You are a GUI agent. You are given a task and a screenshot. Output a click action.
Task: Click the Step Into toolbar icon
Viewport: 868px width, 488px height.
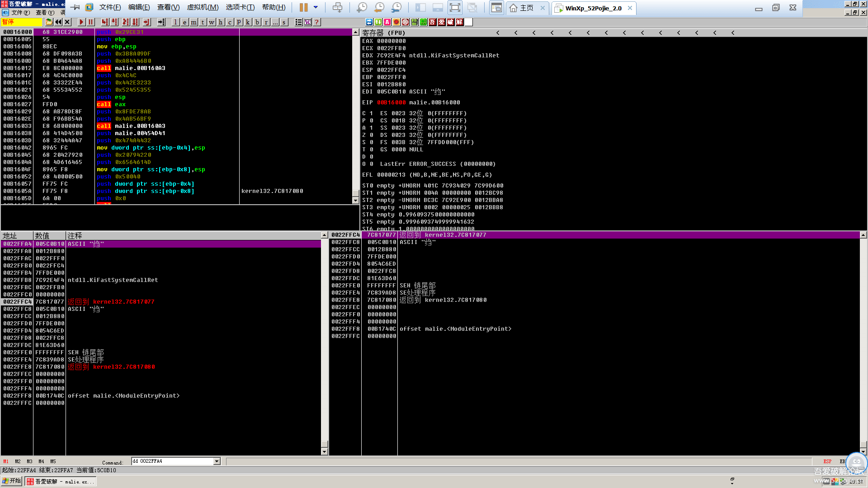pyautogui.click(x=105, y=22)
